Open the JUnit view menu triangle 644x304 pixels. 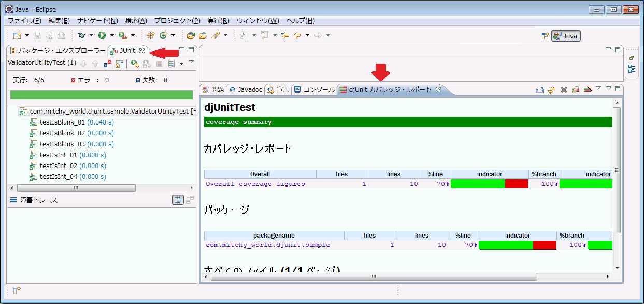click(191, 62)
